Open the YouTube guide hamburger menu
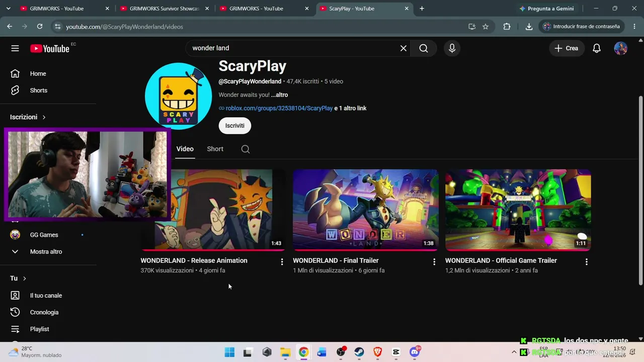Screen dimensions: 644x362 point(15,48)
